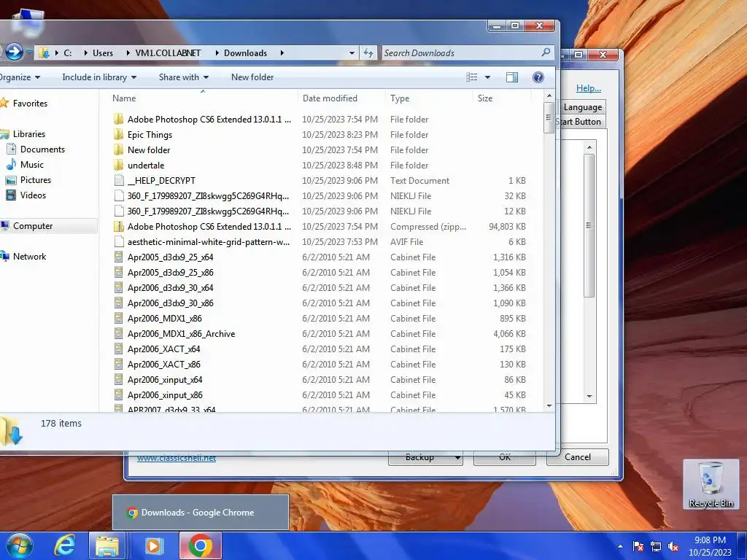Expand the arrow after Downloads in path
The image size is (747, 560).
click(282, 52)
